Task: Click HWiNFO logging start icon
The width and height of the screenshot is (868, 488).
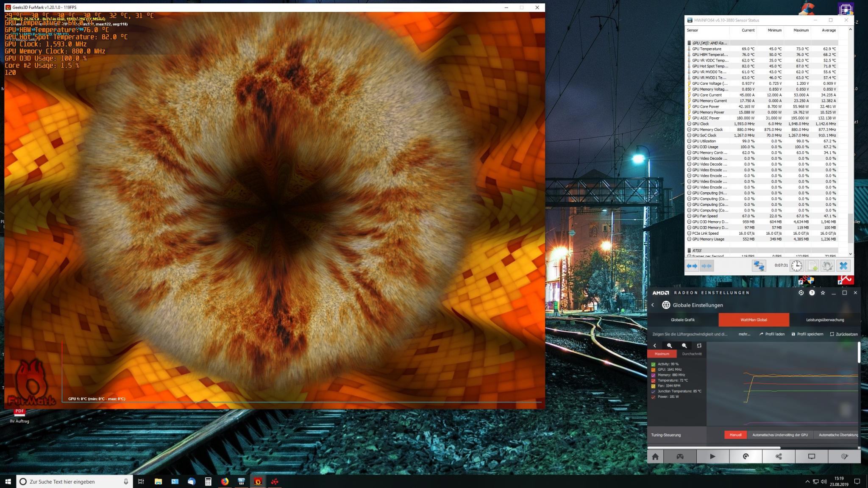Action: 812,266
